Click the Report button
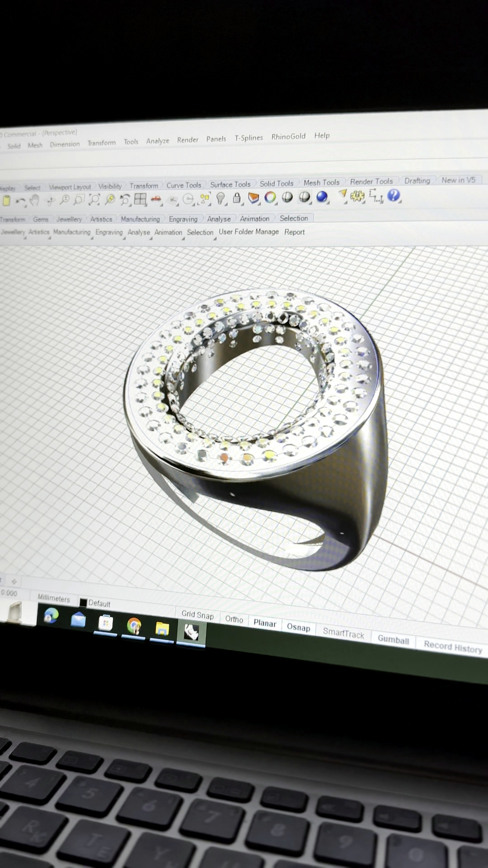 point(294,232)
